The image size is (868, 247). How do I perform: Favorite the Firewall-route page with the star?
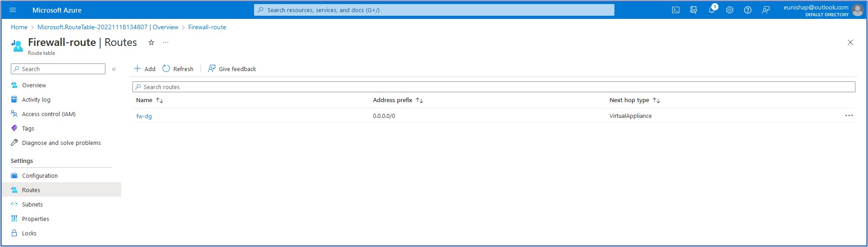[x=151, y=42]
